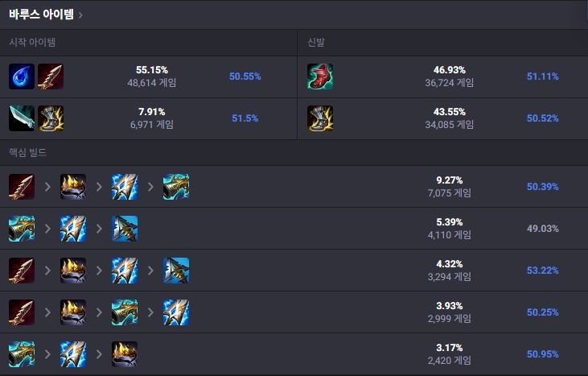
Task: Click the first item icon in 9.27% build
Action: (x=22, y=187)
